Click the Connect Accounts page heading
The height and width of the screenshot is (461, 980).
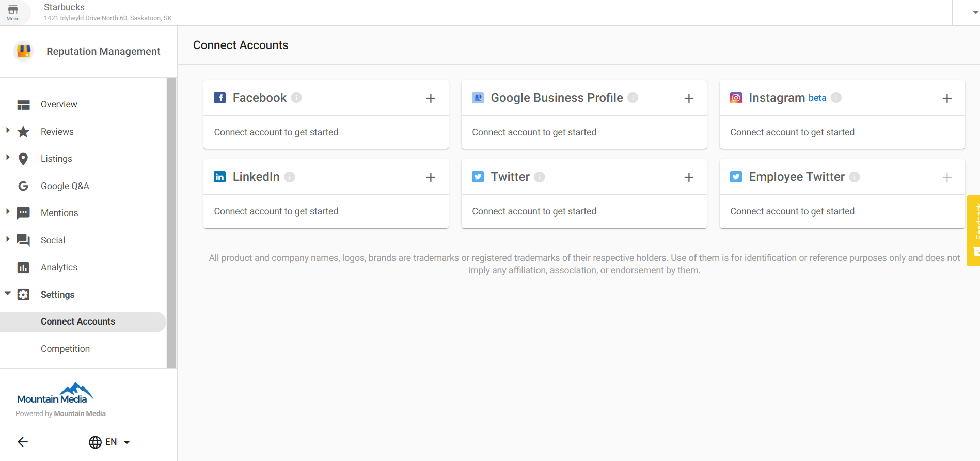(241, 45)
